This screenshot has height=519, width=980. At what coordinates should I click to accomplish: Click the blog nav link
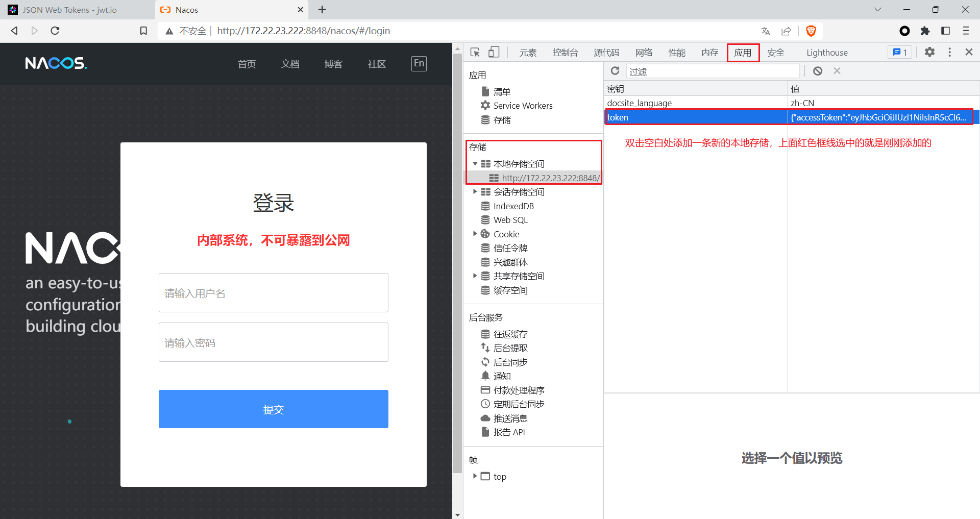click(x=333, y=64)
